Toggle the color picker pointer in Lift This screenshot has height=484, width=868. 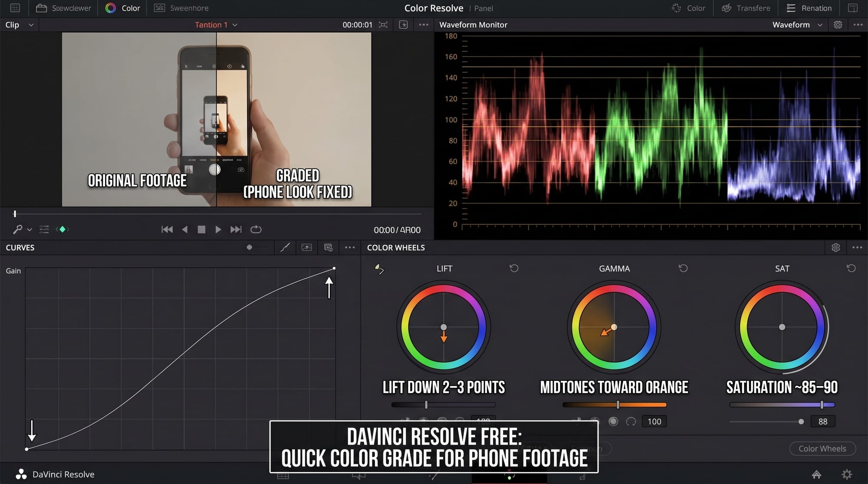pos(379,269)
